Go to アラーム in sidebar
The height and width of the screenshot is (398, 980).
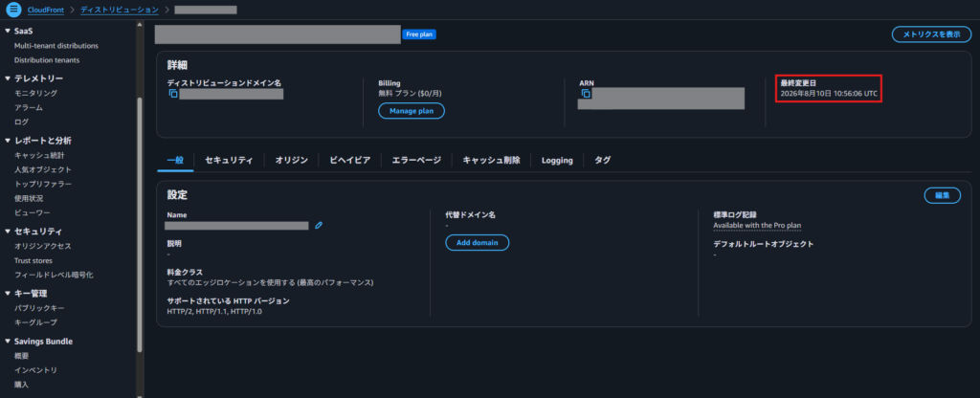[28, 107]
